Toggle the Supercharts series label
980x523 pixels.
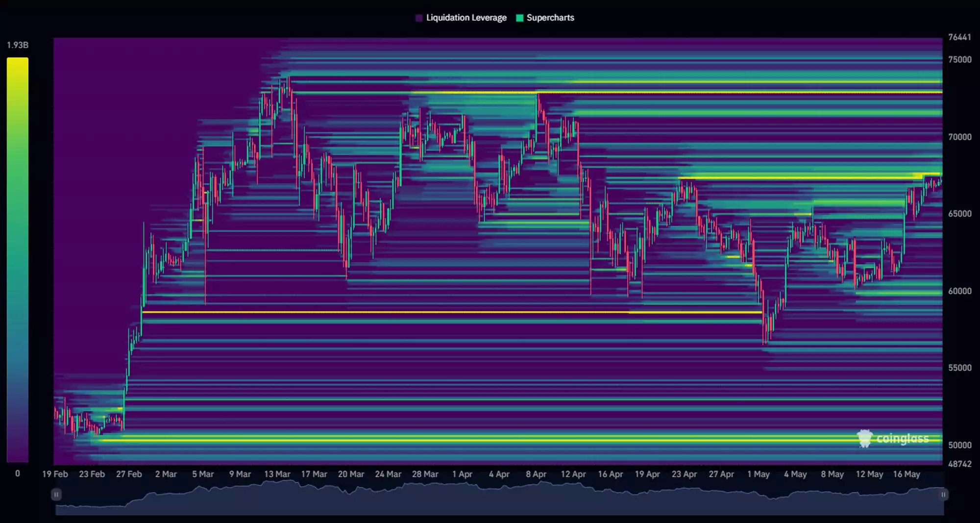click(x=550, y=18)
